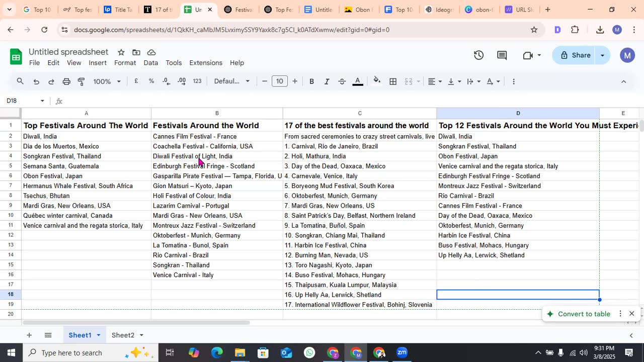Toggle strikethrough formatting
The height and width of the screenshot is (362, 644).
point(342,81)
